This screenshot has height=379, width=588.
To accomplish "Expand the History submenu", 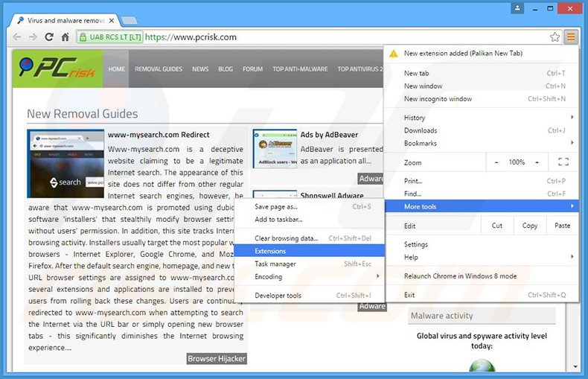I will pyautogui.click(x=481, y=118).
